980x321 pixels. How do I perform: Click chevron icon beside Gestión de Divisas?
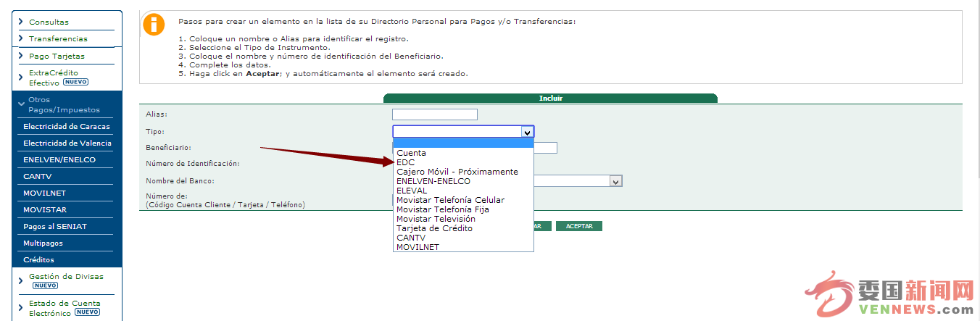pyautogui.click(x=21, y=281)
